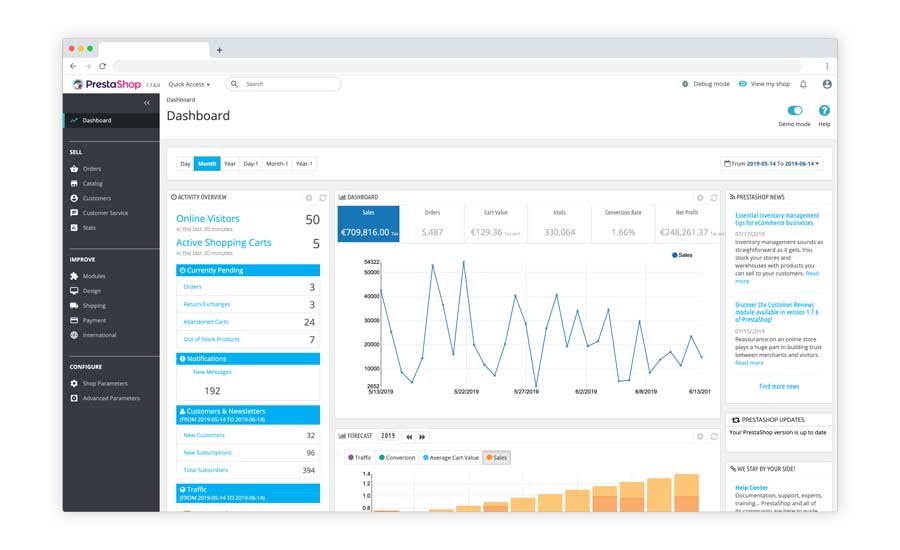900x550 pixels.
Task: Click the Customers person icon
Action: click(74, 198)
